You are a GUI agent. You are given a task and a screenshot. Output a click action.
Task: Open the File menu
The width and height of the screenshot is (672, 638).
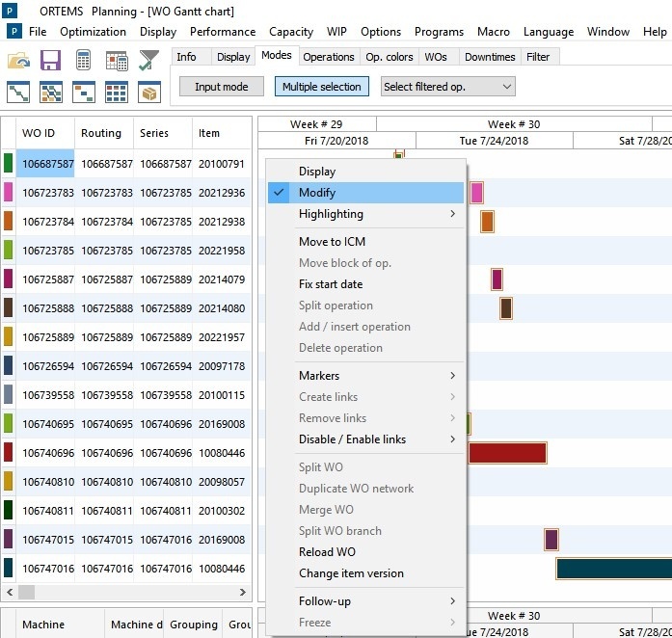[38, 32]
